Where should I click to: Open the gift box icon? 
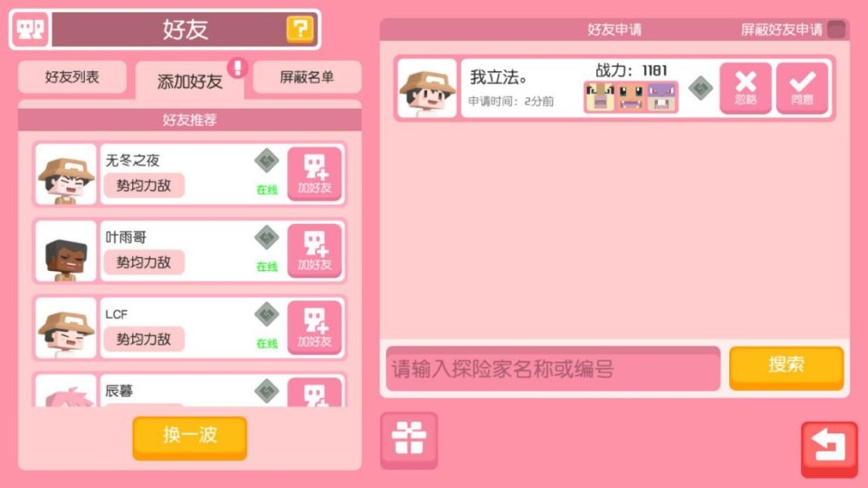click(x=409, y=440)
